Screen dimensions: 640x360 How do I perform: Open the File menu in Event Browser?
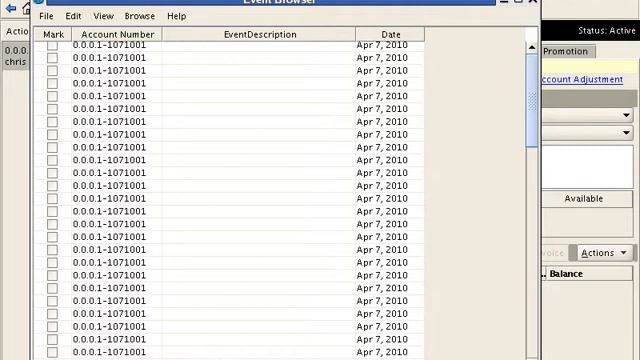tap(46, 16)
